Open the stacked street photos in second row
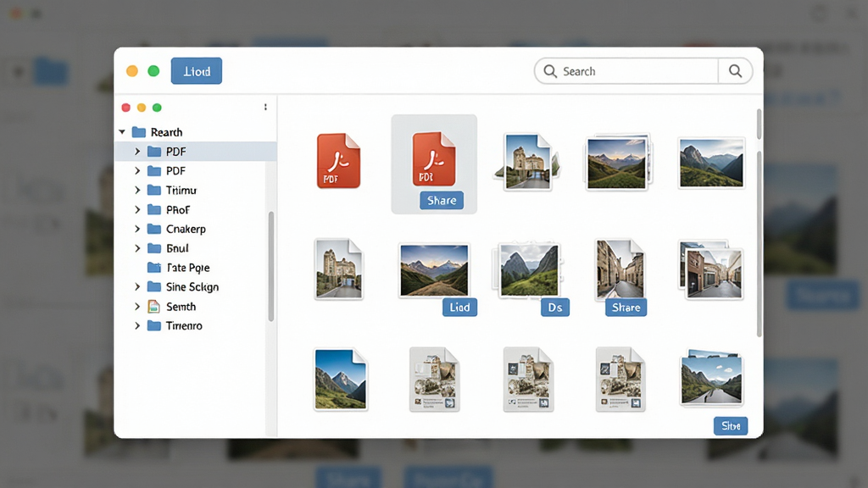868x488 pixels. 711,270
